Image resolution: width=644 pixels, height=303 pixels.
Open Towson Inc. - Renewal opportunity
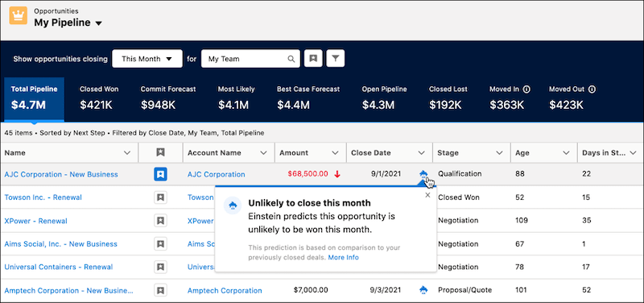pos(43,197)
